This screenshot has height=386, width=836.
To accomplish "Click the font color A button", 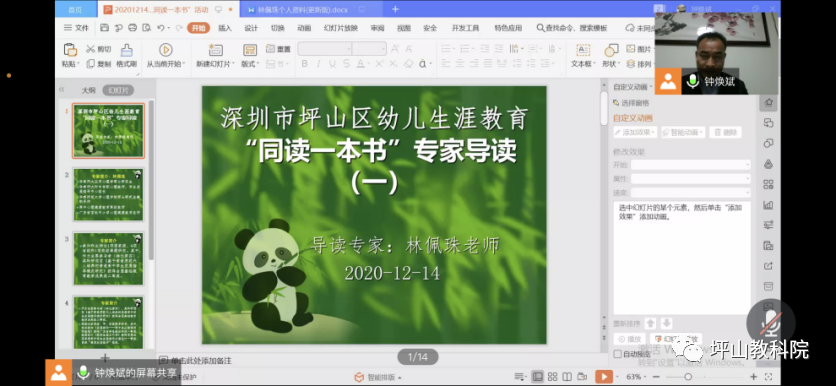I will [360, 64].
